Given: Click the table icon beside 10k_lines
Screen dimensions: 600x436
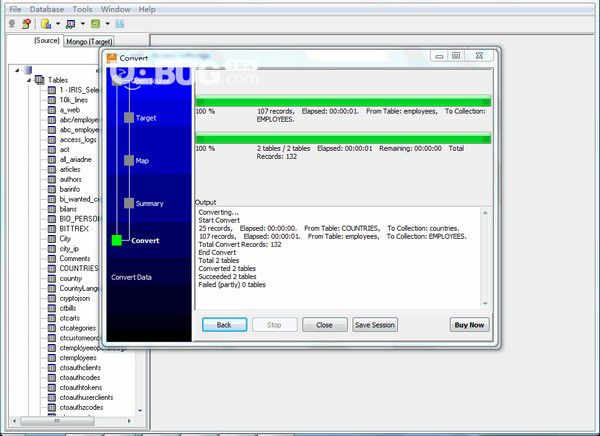Looking at the screenshot, I should point(52,100).
